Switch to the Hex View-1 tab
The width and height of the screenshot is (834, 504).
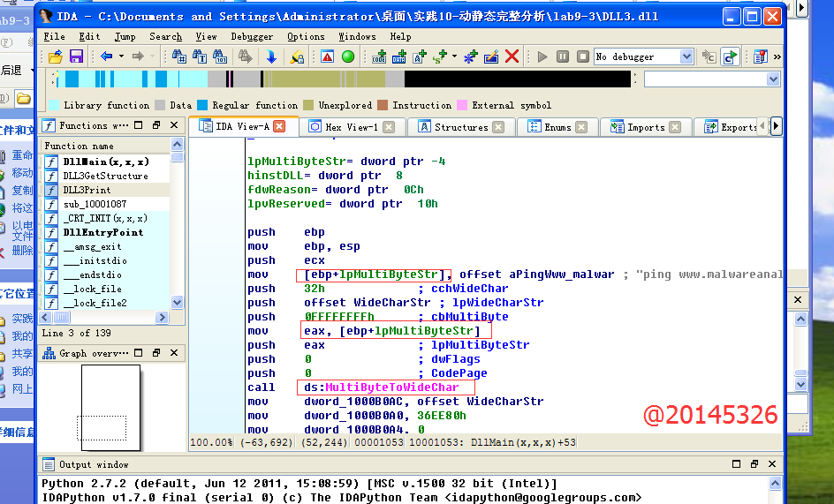coord(351,127)
